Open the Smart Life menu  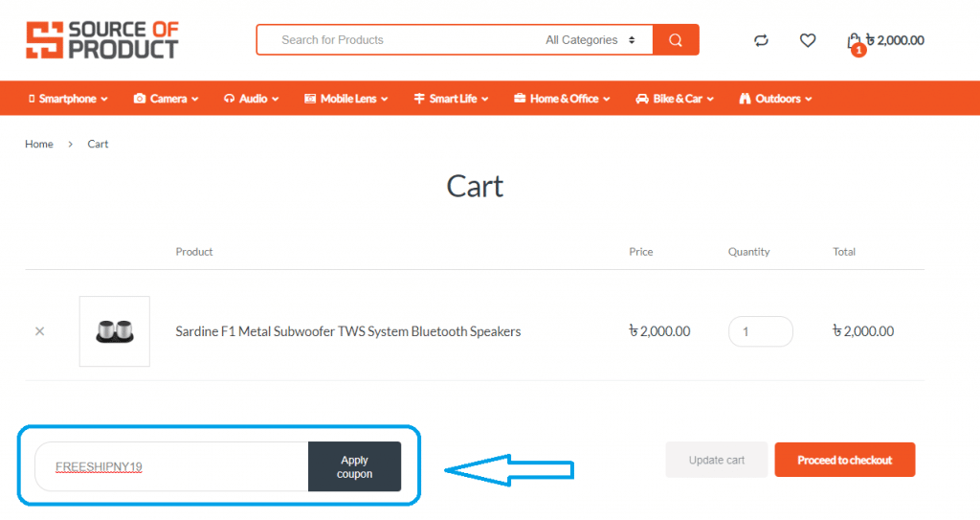(x=452, y=99)
